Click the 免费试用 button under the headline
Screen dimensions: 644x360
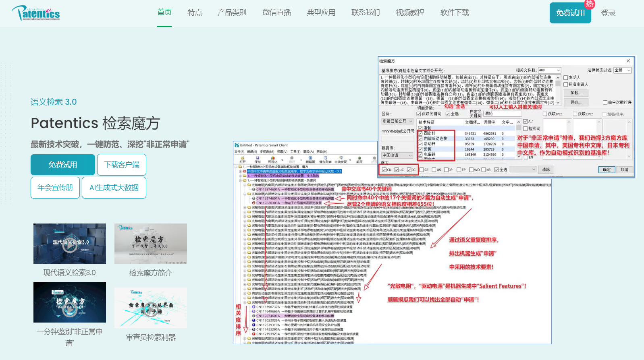[x=63, y=165]
